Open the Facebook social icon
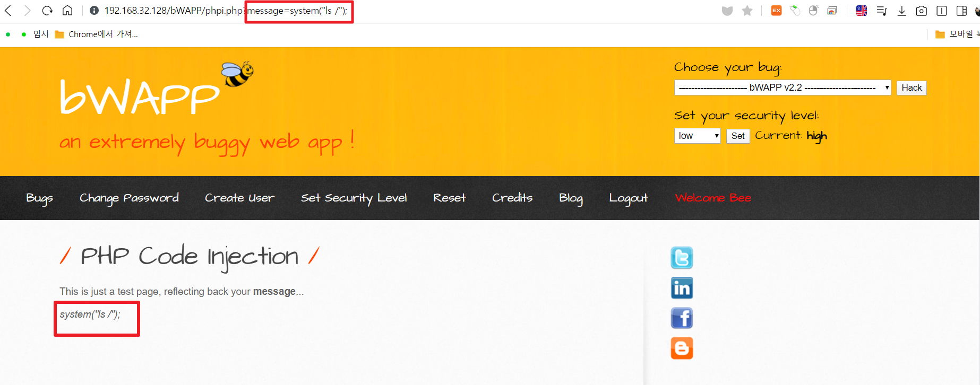Image resolution: width=980 pixels, height=385 pixels. 682,318
